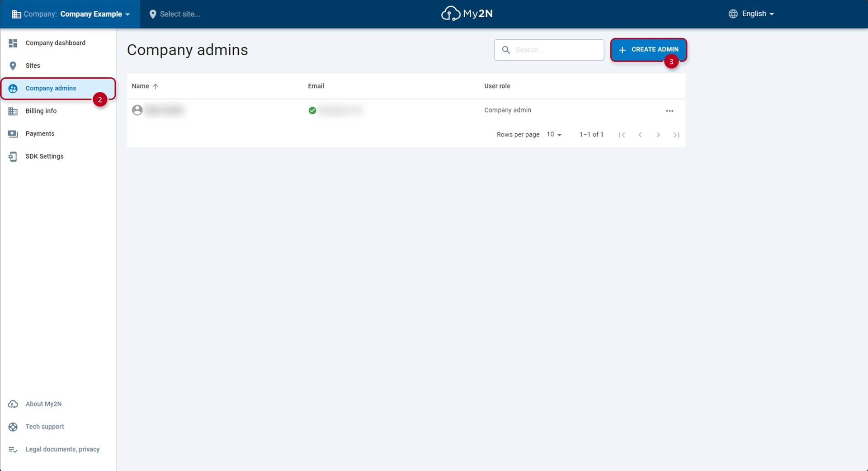
Task: Open the three-dot row actions menu
Action: tap(670, 111)
